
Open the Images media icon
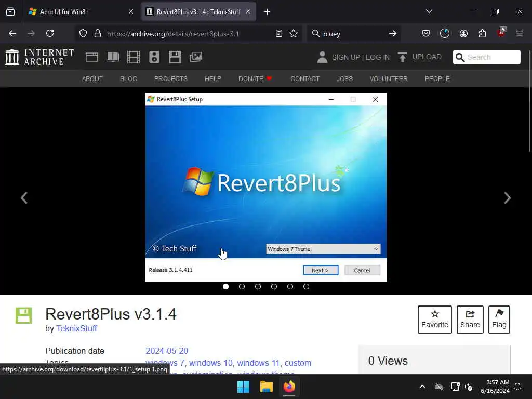coord(196,57)
